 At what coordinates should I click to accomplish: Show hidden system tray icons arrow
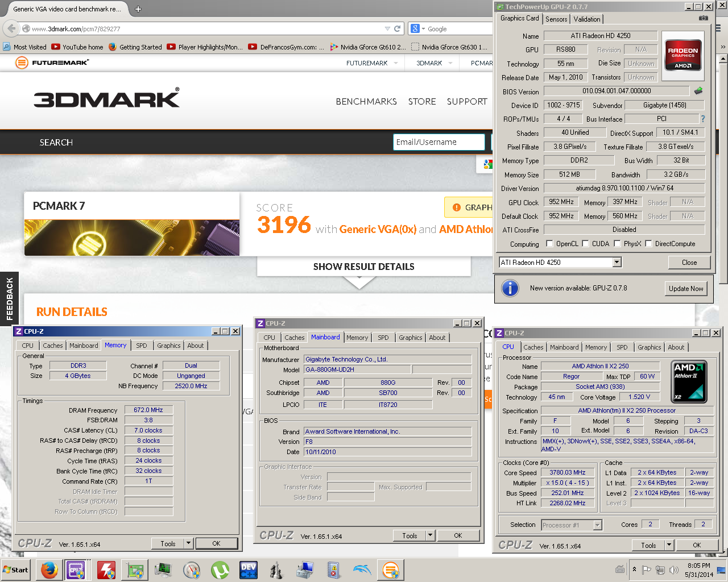634,570
